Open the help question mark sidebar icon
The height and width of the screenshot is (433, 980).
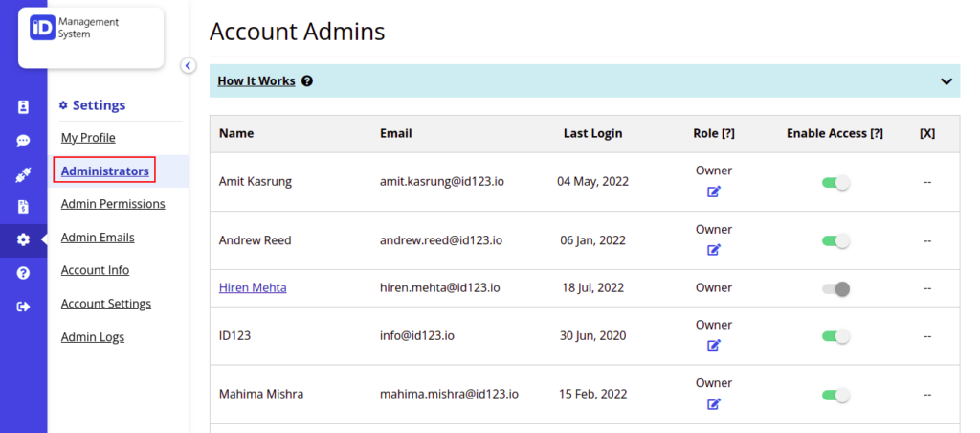click(23, 273)
